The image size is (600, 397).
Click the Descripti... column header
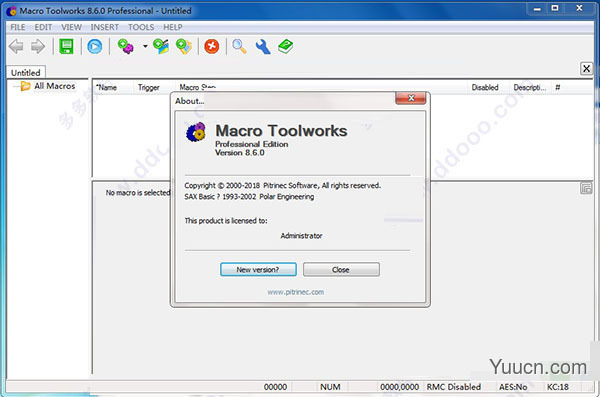[530, 88]
